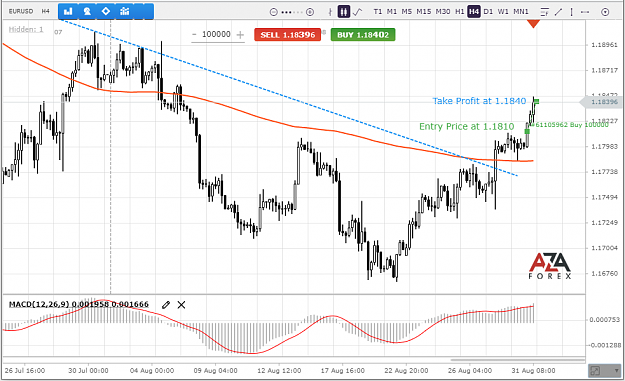The width and height of the screenshot is (625, 381).
Task: Switch to bar chart type
Action: click(330, 12)
